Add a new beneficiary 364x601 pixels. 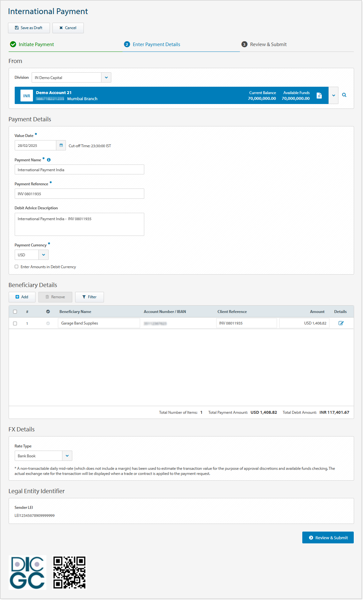[22, 297]
